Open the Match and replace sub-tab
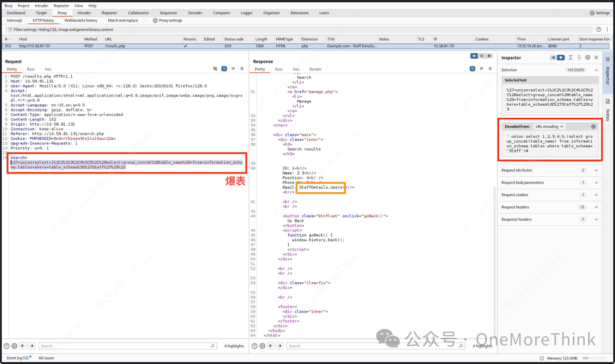This screenshot has width=615, height=364. tap(123, 20)
